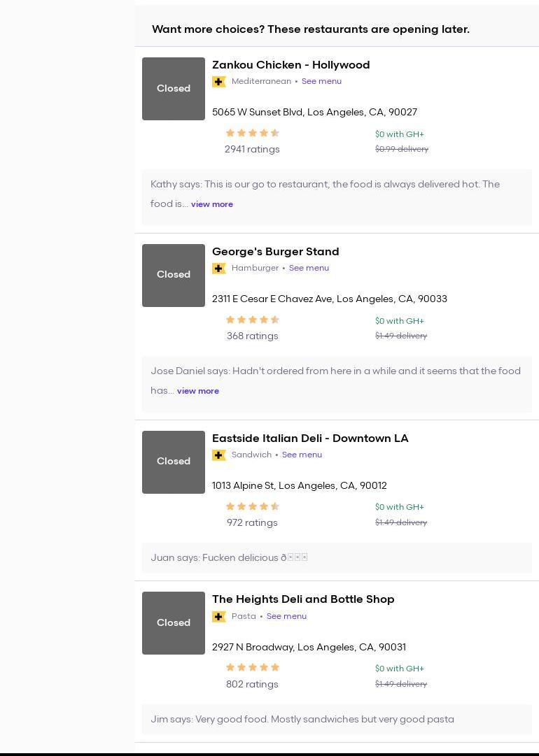Image resolution: width=539 pixels, height=756 pixels.
Task: Open See menu for Eastside Italian Deli
Action: click(x=302, y=455)
